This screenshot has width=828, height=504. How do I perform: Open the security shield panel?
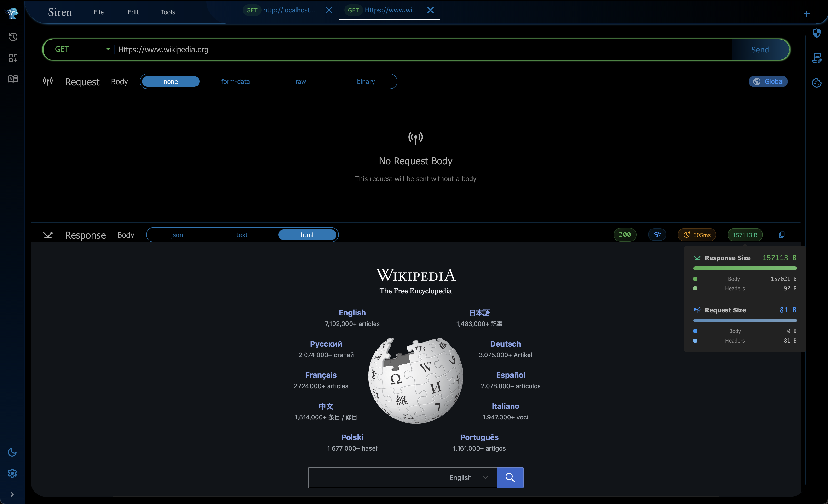(817, 33)
